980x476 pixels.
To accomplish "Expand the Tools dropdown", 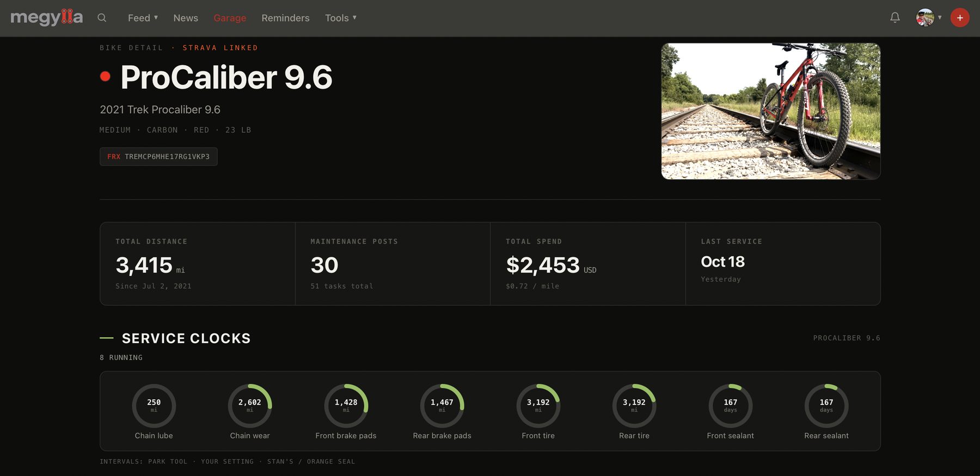I will 341,18.
